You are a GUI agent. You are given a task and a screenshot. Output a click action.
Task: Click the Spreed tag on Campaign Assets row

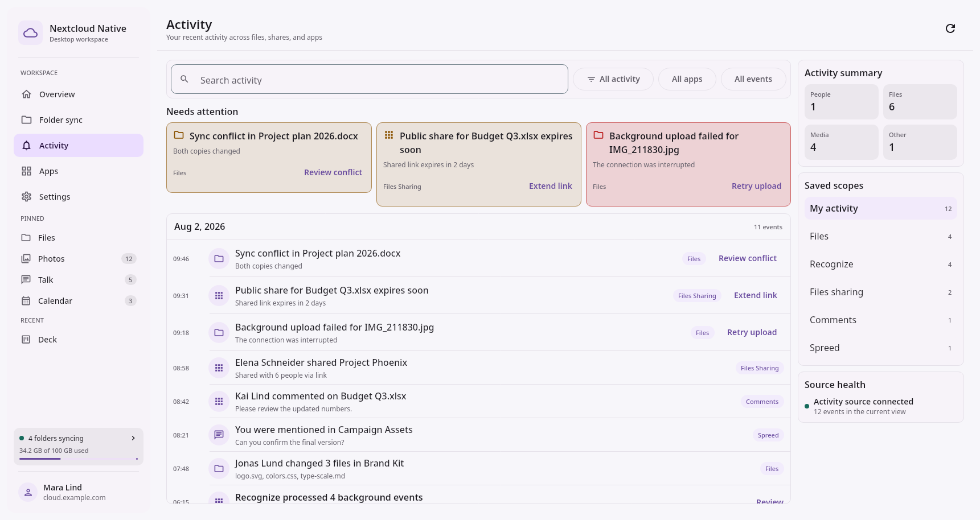(x=768, y=435)
